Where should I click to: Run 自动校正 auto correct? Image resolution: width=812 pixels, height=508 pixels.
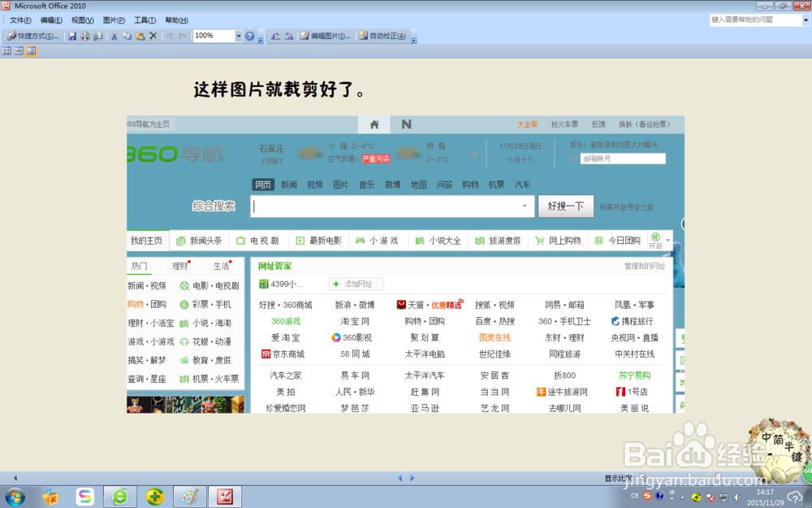[382, 36]
